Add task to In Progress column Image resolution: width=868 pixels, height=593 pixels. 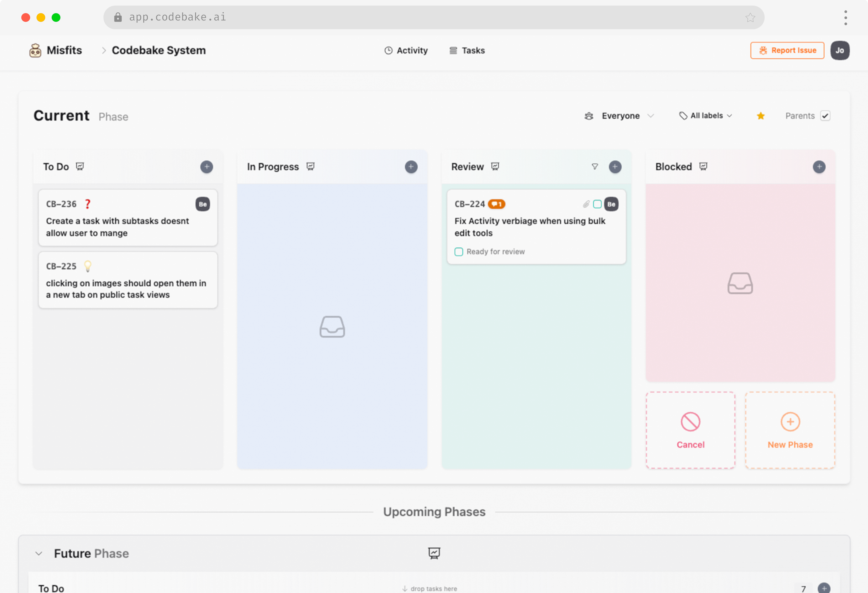point(411,167)
